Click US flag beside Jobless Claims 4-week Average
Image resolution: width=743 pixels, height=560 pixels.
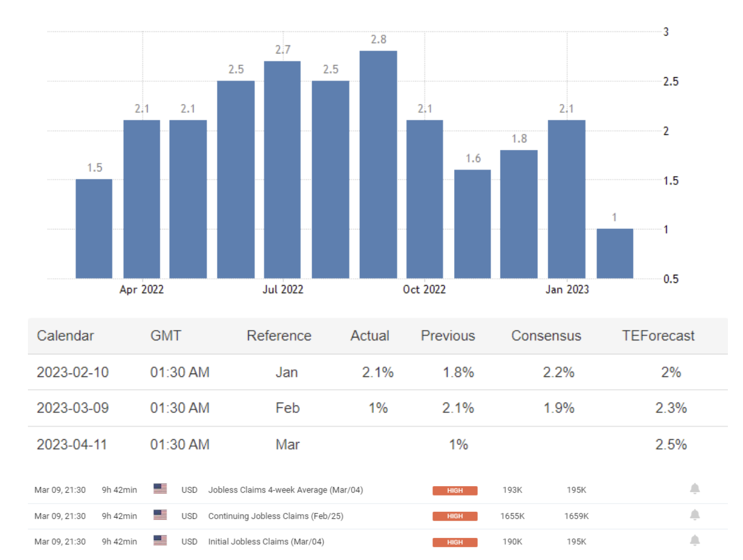pyautogui.click(x=160, y=489)
